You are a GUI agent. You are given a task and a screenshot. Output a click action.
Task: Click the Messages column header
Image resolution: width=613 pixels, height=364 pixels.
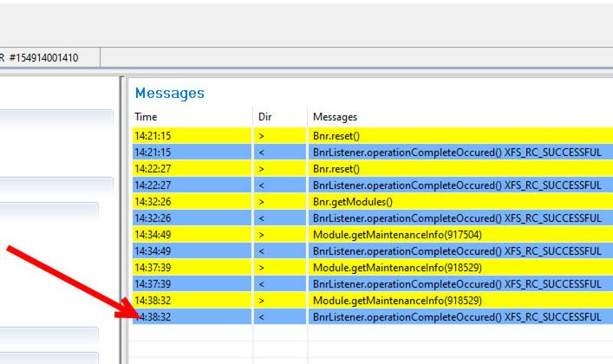335,116
